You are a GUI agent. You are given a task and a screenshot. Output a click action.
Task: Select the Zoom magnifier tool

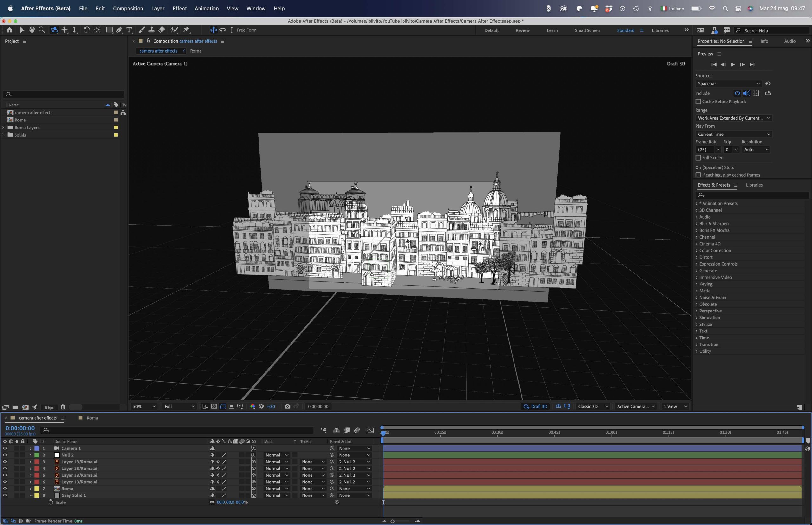42,30
